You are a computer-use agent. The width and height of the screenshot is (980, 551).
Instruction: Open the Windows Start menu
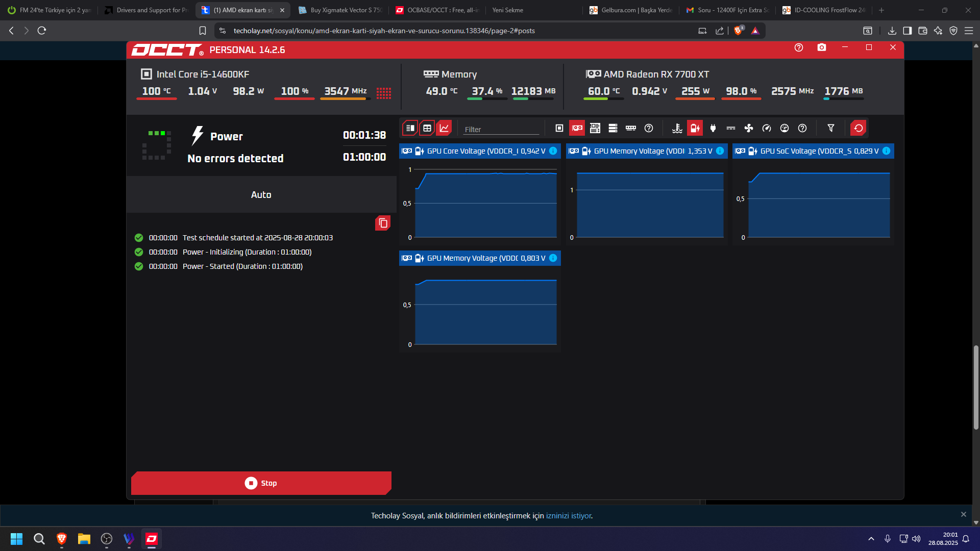tap(17, 539)
